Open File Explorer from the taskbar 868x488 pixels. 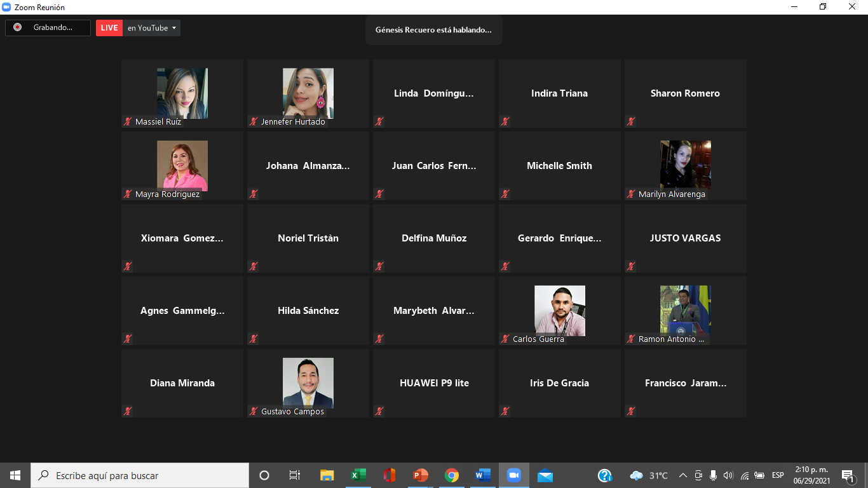point(327,475)
